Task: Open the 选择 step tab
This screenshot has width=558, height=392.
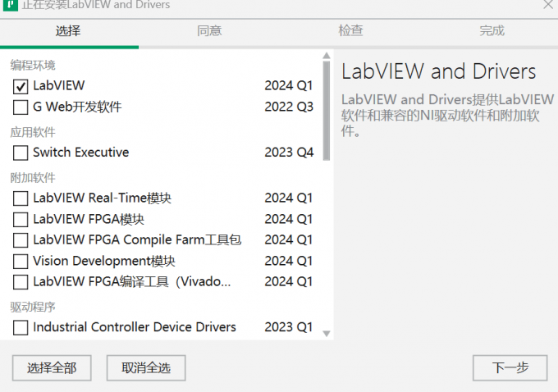Action: (68, 31)
